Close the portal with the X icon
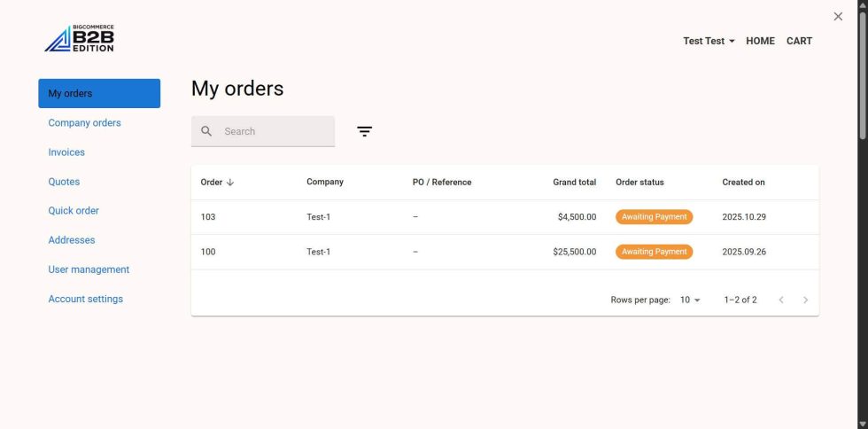Screen dimensions: 868x429 838,17
